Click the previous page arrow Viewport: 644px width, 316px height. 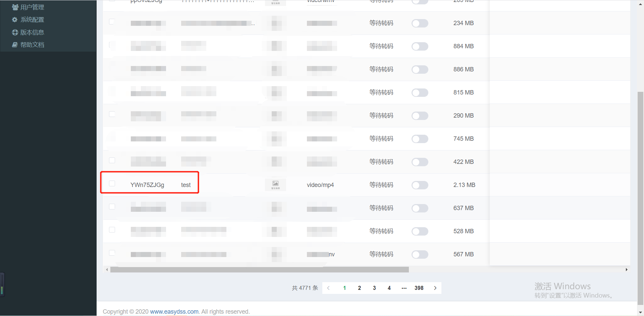pyautogui.click(x=328, y=288)
